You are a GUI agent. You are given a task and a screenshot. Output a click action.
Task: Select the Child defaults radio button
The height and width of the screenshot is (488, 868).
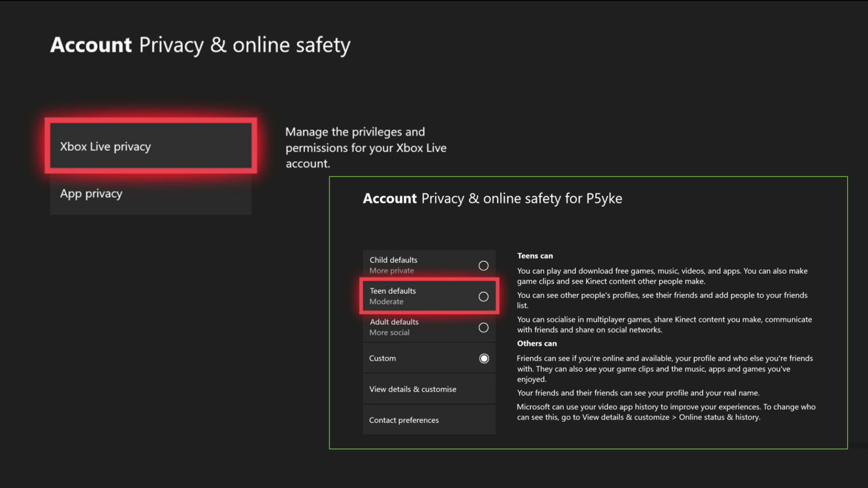click(483, 266)
